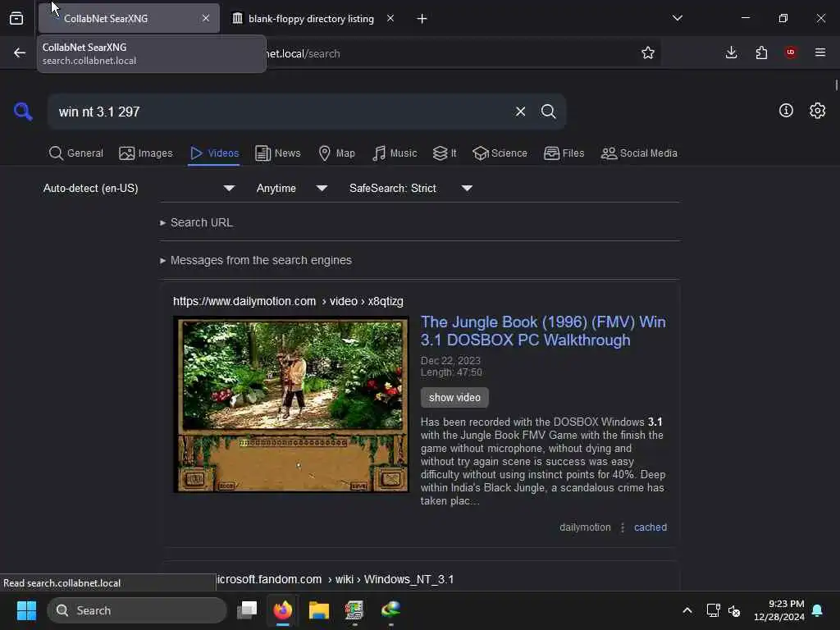Screen dimensions: 840x630
Task: Open the Social Media search category
Action: click(639, 153)
